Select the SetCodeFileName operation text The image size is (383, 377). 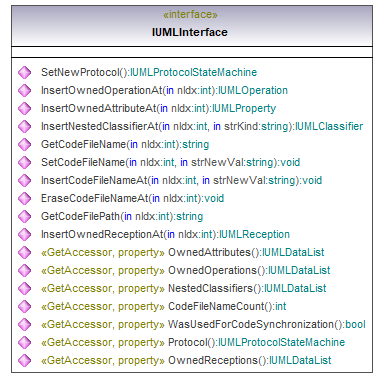click(x=170, y=162)
